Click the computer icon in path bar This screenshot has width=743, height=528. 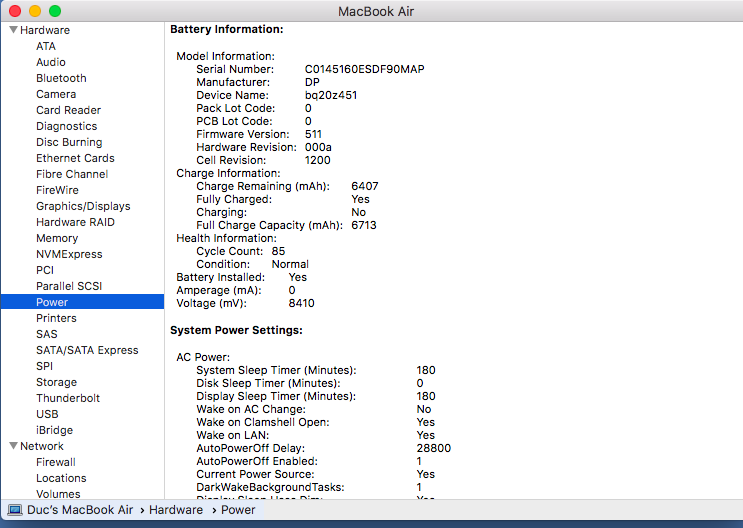[15, 510]
